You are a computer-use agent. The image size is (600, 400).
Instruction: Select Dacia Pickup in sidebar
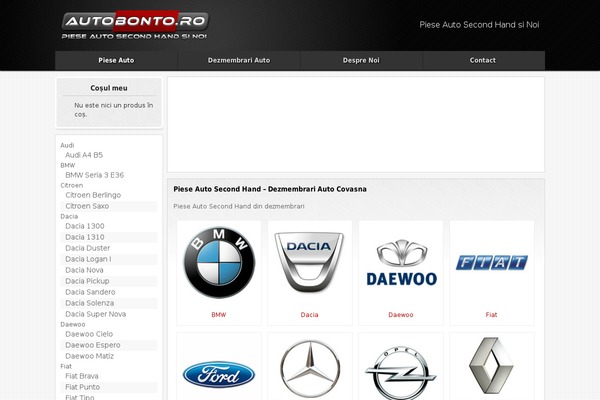click(x=87, y=281)
